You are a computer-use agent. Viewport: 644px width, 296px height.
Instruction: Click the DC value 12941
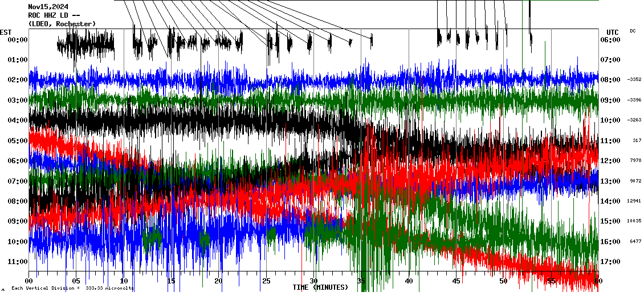point(634,201)
